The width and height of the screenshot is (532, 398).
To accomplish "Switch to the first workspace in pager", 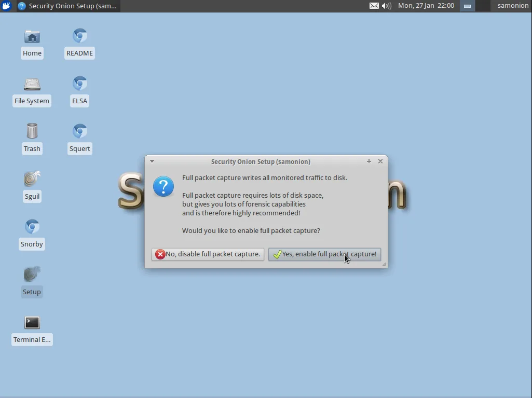I will (x=467, y=6).
